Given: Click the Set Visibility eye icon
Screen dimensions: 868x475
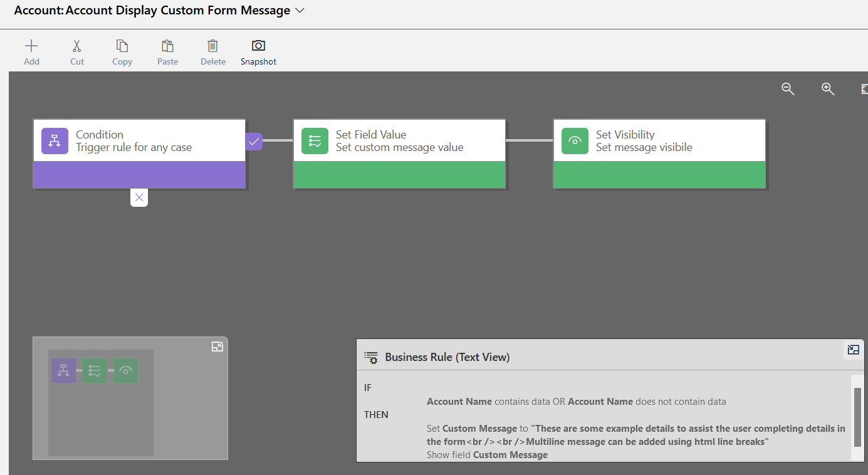Looking at the screenshot, I should click(x=575, y=141).
